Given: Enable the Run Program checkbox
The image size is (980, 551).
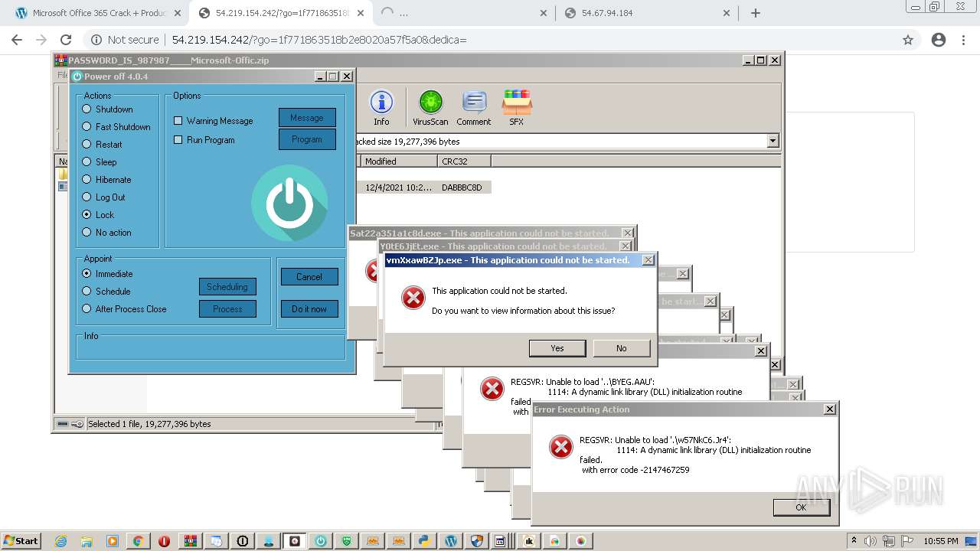Looking at the screenshot, I should coord(204,140).
